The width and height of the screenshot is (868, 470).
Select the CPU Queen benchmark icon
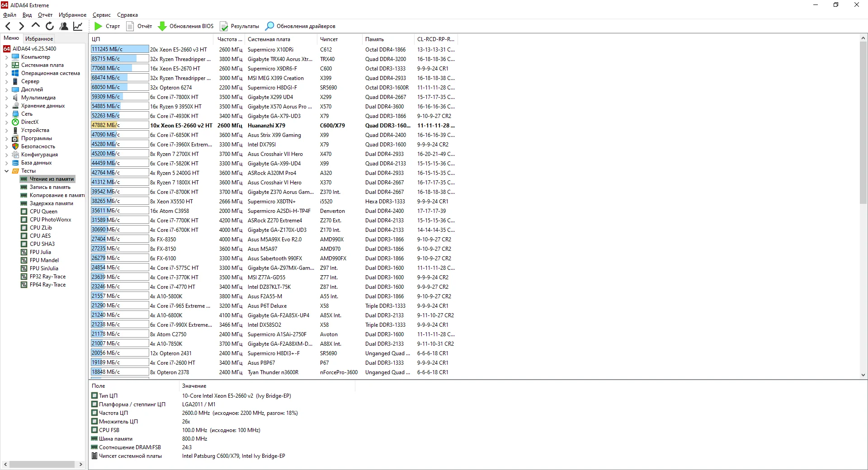click(24, 211)
